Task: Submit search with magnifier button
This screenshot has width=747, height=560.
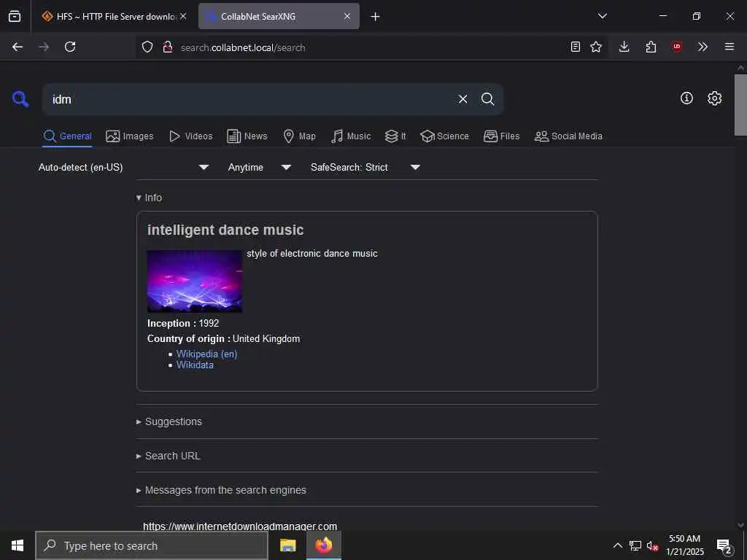Action: (487, 99)
